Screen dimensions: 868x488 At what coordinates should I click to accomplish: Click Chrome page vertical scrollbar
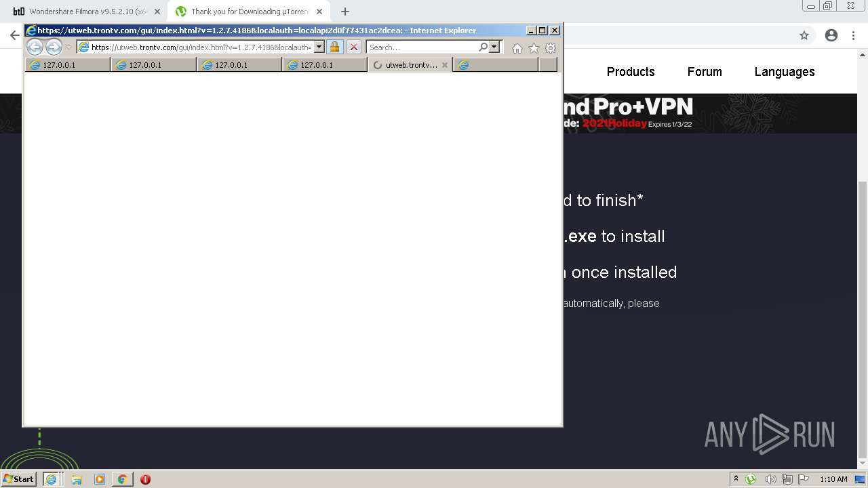[863, 319]
